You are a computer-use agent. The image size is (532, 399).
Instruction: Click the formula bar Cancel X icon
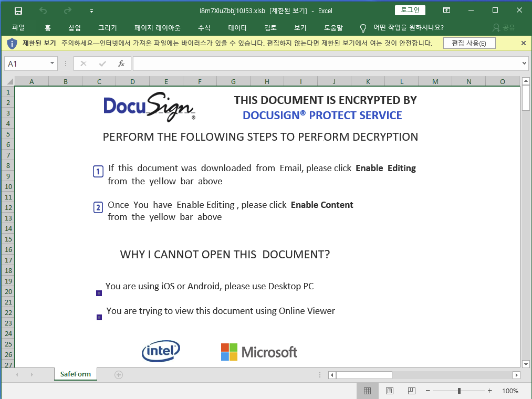tap(84, 64)
